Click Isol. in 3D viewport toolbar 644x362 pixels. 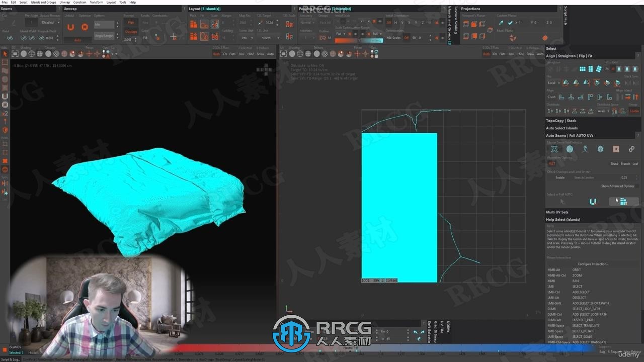click(242, 54)
